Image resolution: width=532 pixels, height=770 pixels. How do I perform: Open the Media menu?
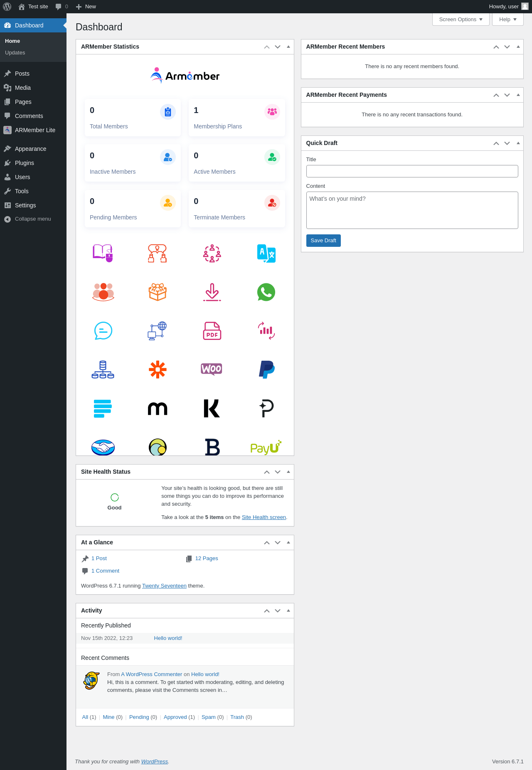coord(33,88)
